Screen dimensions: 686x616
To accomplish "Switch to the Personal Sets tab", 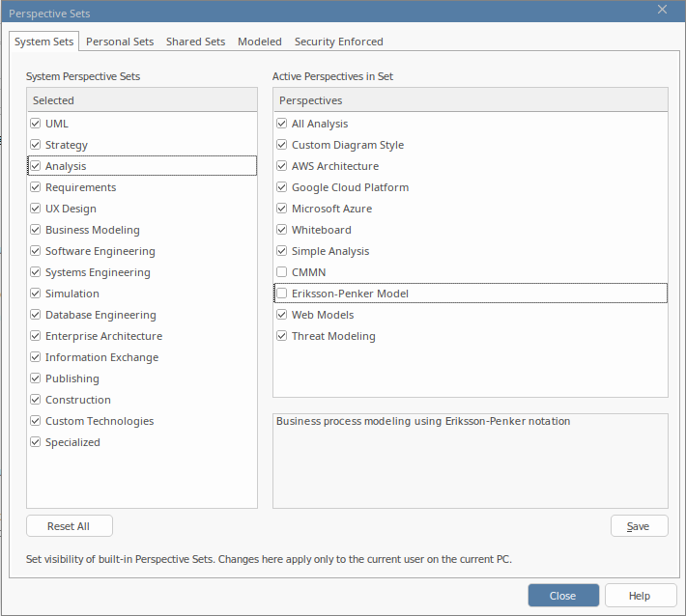I will pos(120,42).
